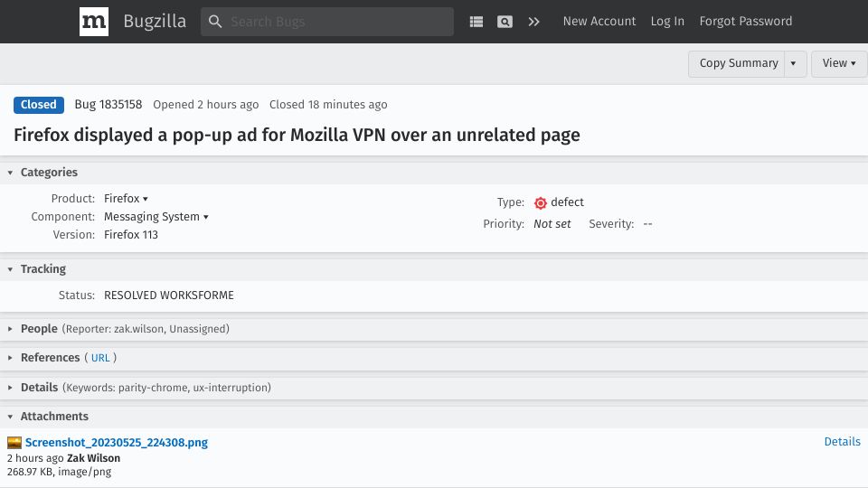Click the Mozilla 'm' logo icon
The width and height of the screenshot is (868, 488).
pos(93,22)
